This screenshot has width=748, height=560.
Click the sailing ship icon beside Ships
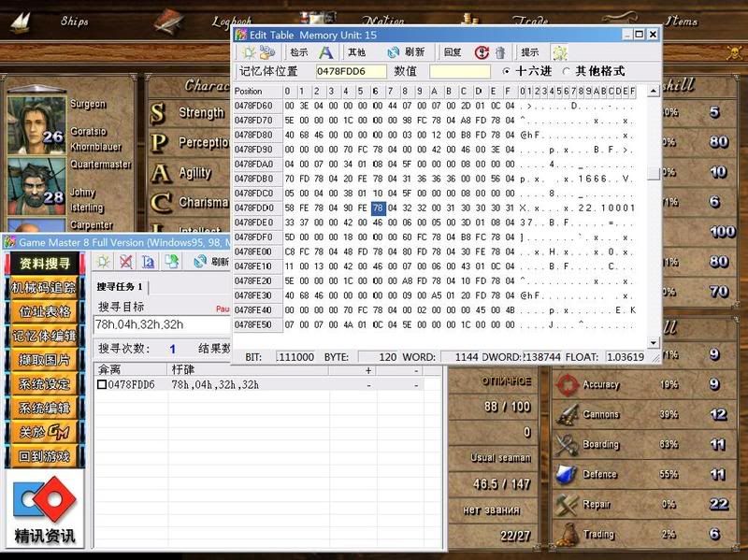click(x=21, y=22)
